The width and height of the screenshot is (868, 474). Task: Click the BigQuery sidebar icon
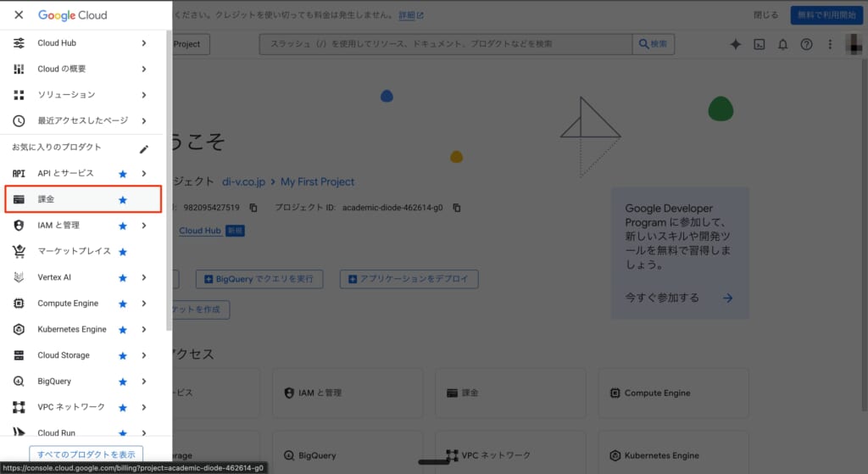click(19, 382)
